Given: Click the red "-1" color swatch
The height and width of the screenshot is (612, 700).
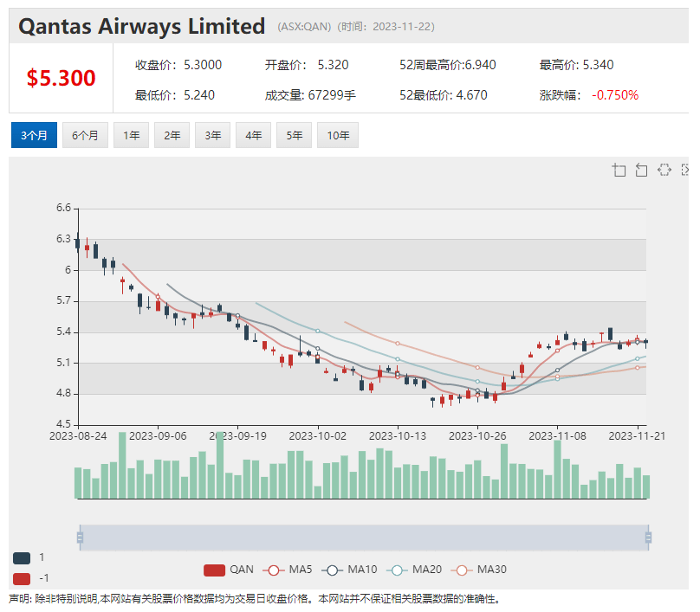Looking at the screenshot, I should tap(22, 578).
